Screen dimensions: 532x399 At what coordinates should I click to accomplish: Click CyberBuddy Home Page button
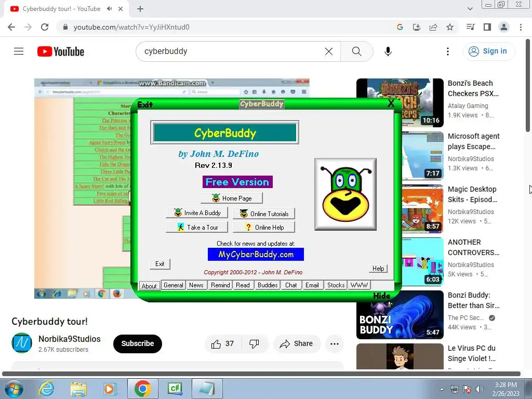pos(232,198)
